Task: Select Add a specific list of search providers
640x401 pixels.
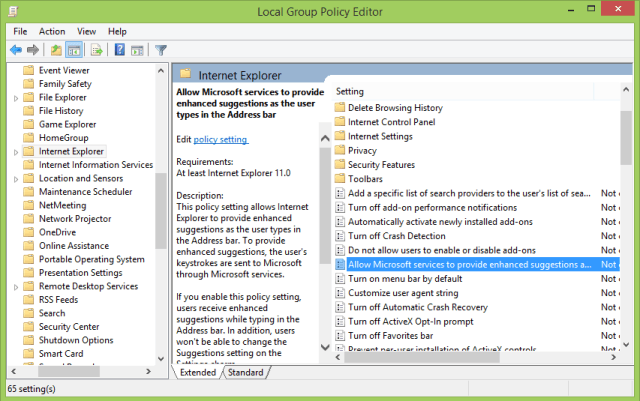Action: (x=469, y=193)
